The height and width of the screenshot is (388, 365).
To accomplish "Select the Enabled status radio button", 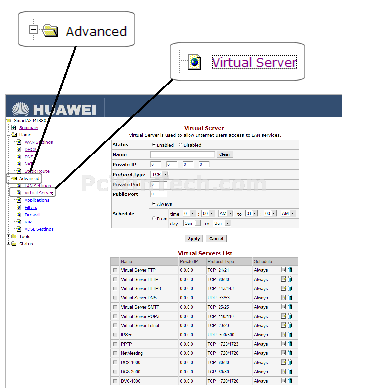I will point(153,145).
